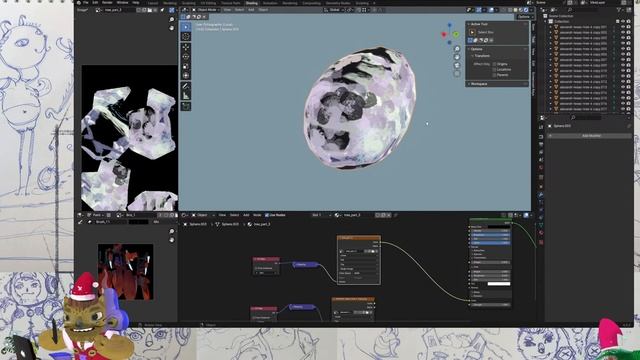
Task: Select the 3D Cursor tool
Action: click(x=186, y=37)
